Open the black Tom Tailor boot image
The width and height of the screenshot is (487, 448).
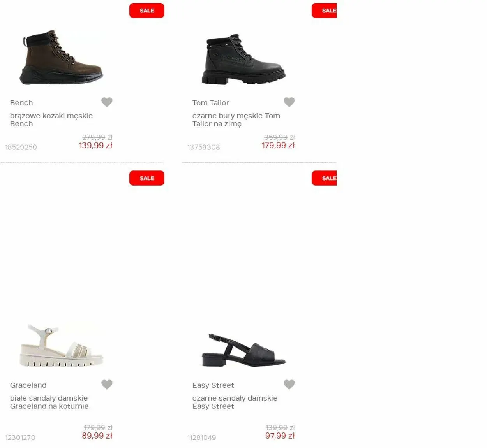243,59
